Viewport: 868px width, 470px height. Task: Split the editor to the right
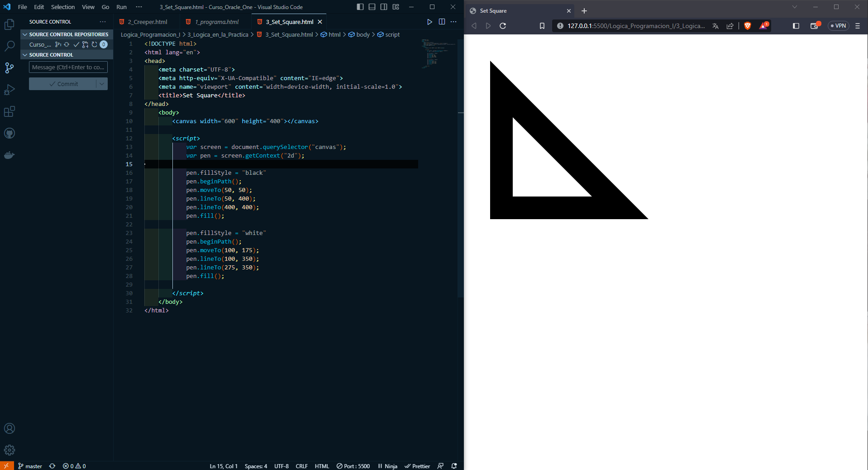point(442,22)
